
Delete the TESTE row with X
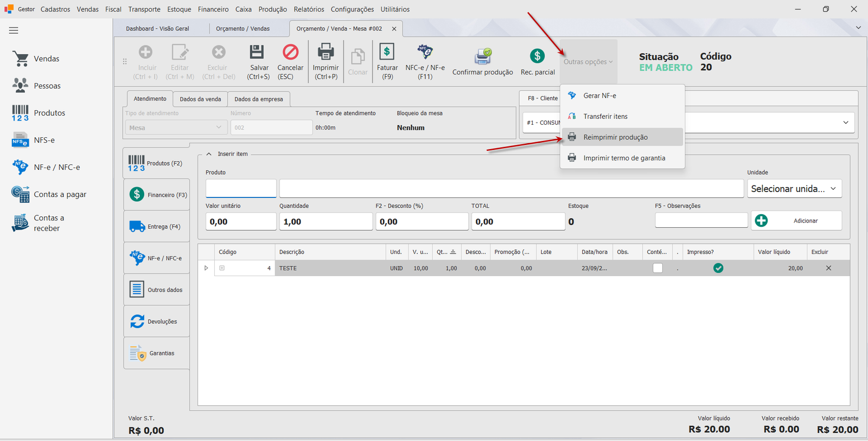[x=828, y=268]
